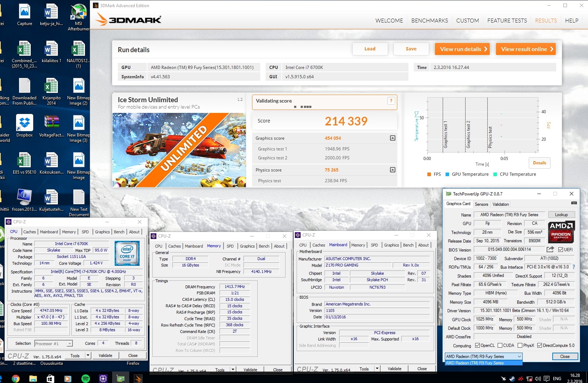
Task: Open Graphics tab in CPU-Z Mainboard window
Action: pos(391,245)
